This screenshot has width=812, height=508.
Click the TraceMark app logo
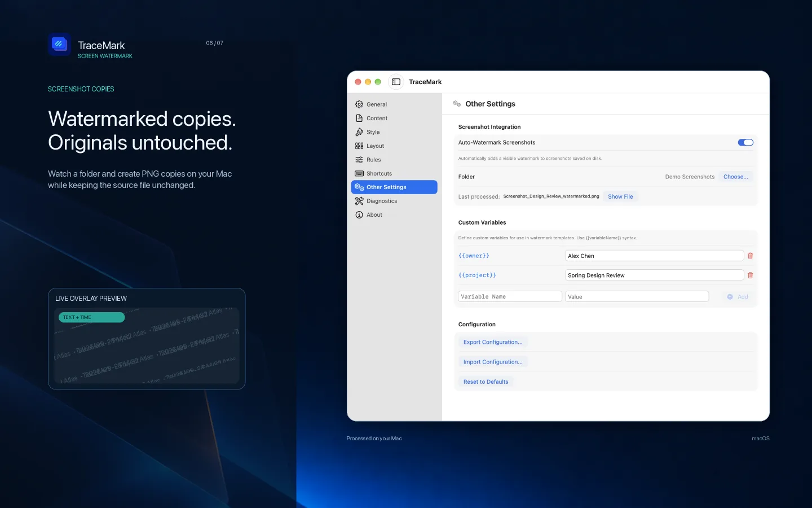tap(59, 45)
